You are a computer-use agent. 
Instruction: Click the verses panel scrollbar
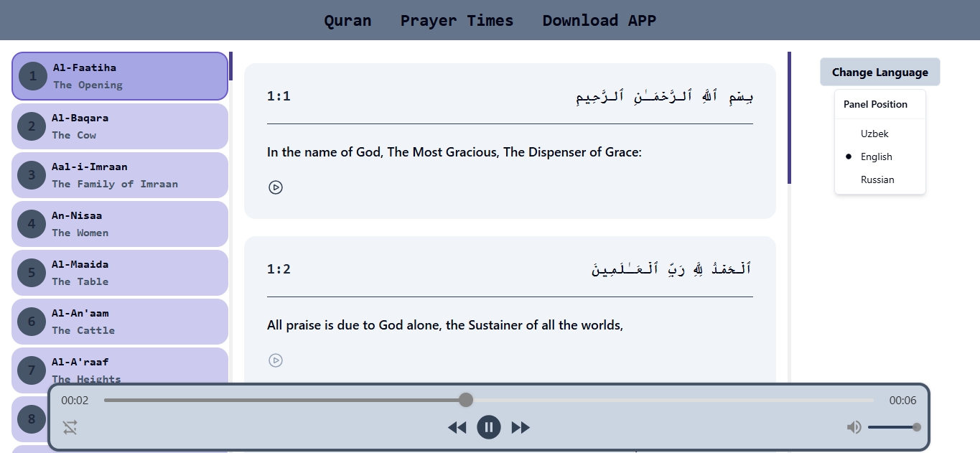click(x=789, y=118)
